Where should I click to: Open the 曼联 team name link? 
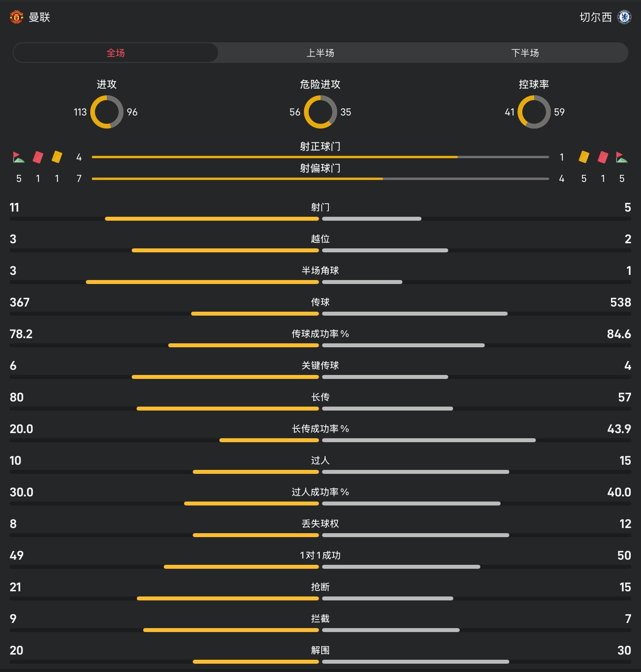(39, 17)
